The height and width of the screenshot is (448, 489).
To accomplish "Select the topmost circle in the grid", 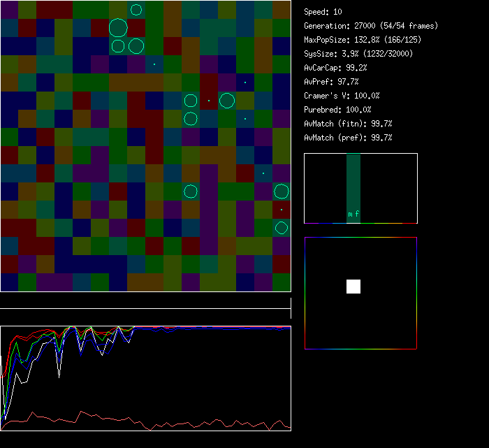I will pyautogui.click(x=136, y=10).
